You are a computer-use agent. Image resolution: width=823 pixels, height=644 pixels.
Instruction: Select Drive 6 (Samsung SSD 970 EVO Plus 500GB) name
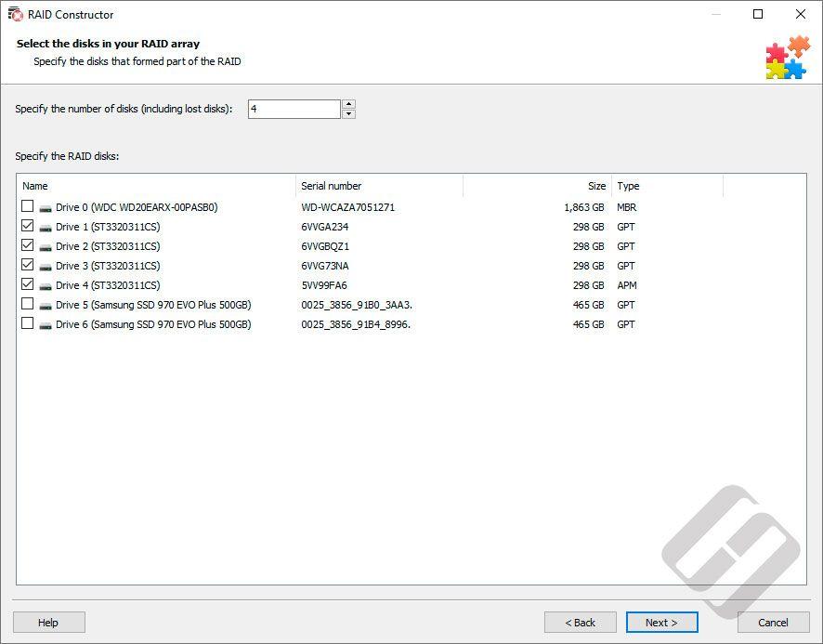click(153, 324)
